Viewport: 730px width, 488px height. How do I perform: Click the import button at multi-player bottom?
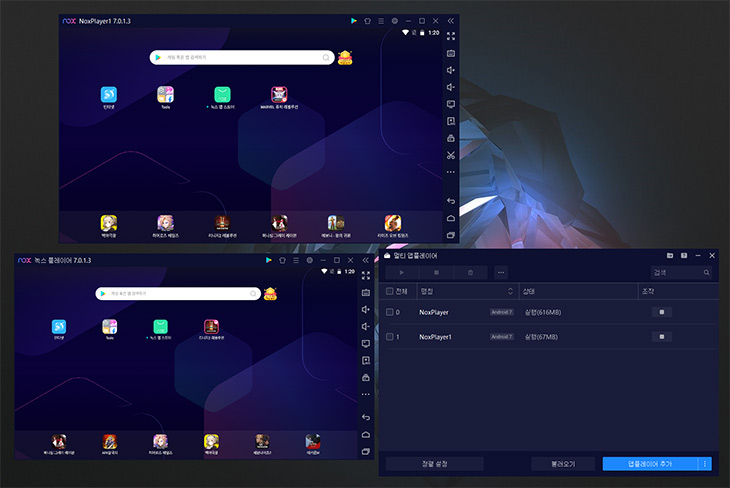[x=563, y=464]
